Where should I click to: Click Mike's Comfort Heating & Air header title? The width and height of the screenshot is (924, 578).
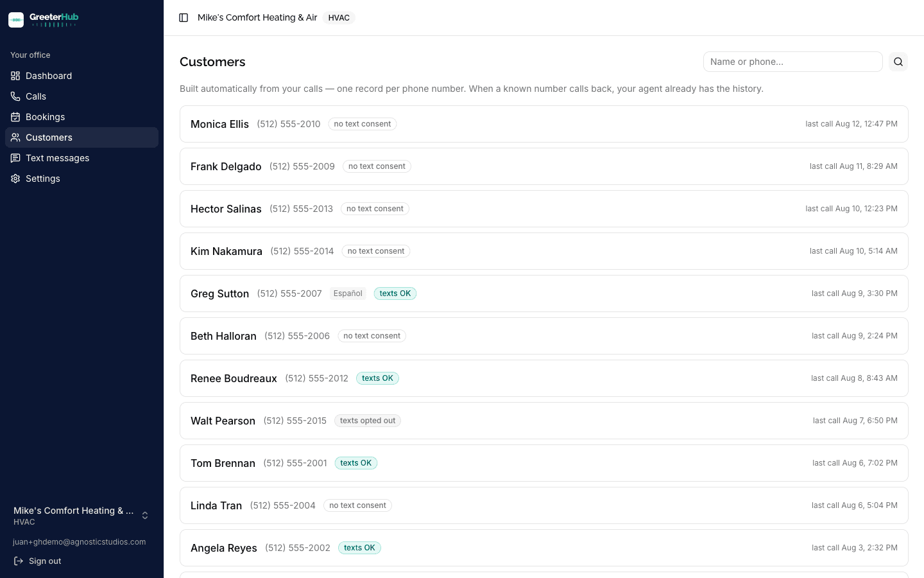tap(257, 18)
